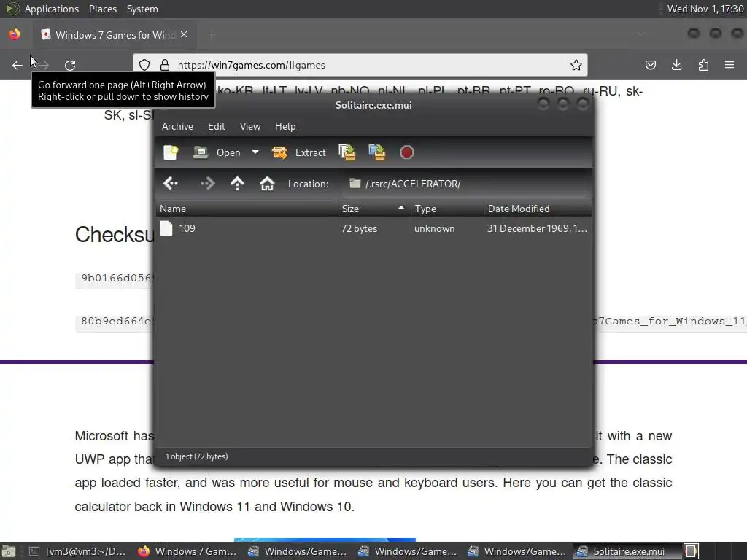Sort files by Type column

(447, 209)
